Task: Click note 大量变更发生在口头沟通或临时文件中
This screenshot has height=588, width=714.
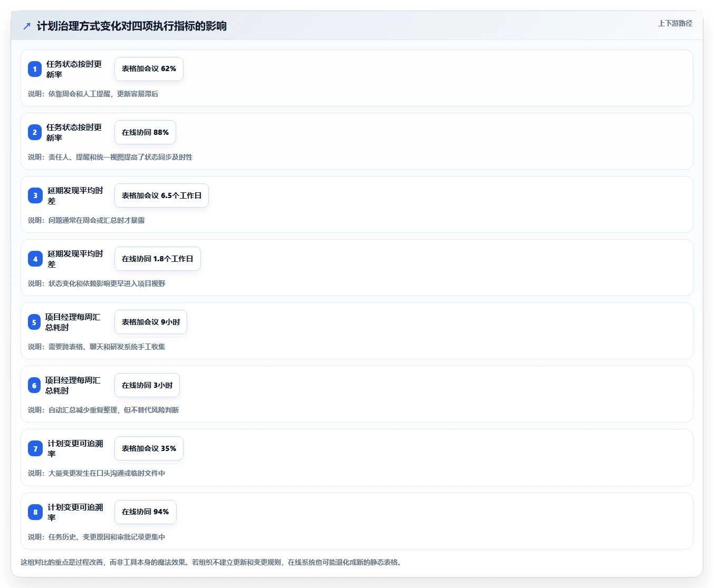Action: [107, 473]
